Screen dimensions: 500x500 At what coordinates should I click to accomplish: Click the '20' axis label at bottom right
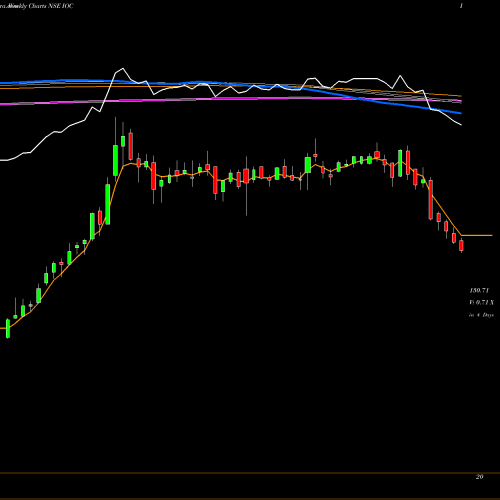479,477
